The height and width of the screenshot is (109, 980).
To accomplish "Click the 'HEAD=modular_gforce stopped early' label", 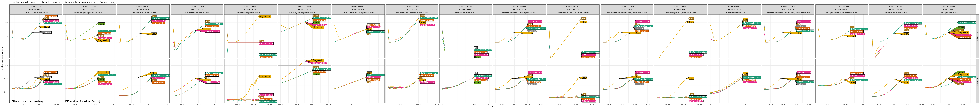I will tap(27, 101).
